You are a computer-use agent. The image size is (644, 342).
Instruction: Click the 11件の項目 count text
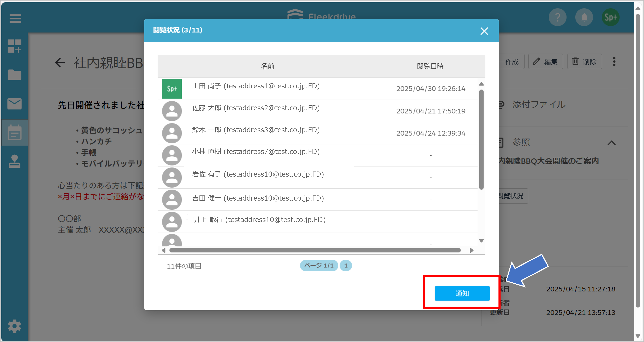184,266
